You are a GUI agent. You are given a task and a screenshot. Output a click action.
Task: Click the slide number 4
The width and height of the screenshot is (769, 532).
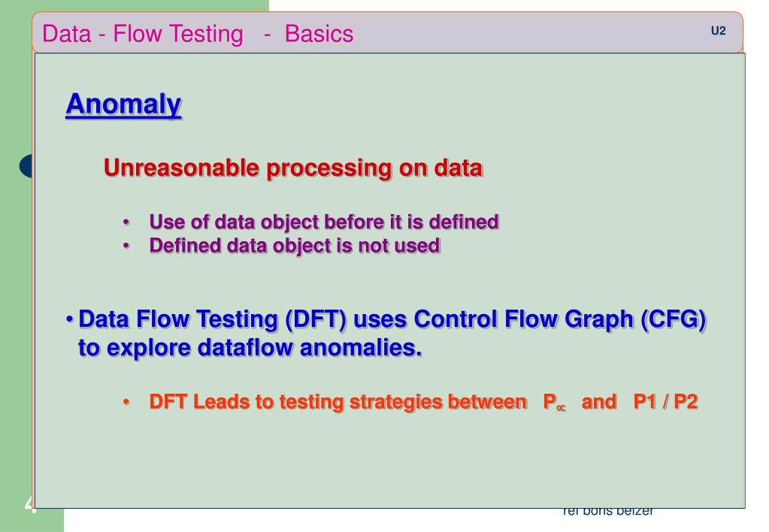pos(29,503)
